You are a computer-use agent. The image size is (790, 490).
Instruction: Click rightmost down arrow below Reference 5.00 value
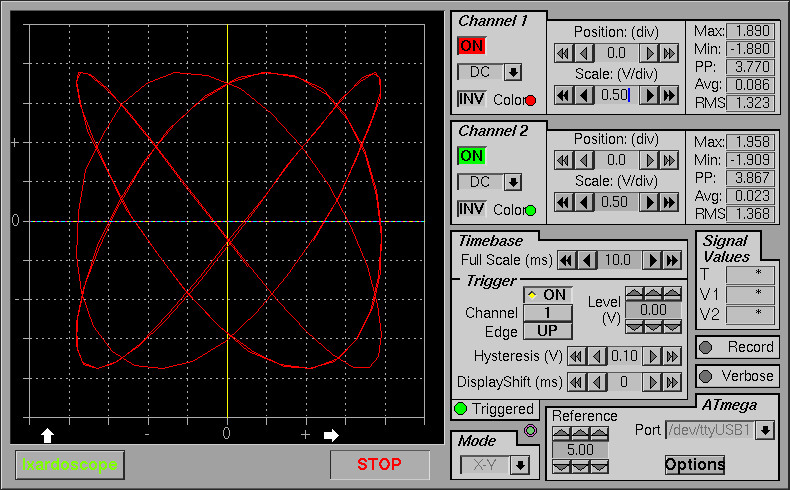600,467
